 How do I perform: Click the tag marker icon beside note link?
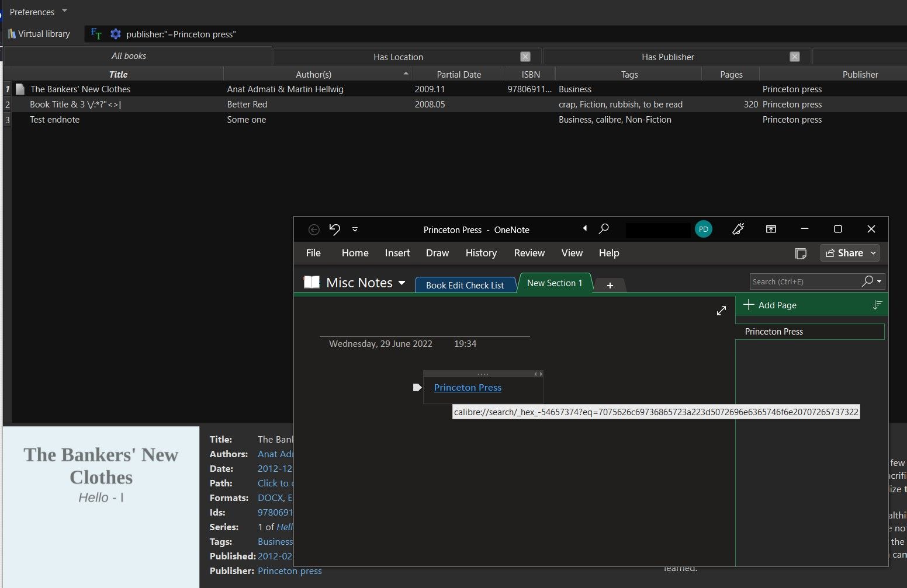click(x=417, y=388)
